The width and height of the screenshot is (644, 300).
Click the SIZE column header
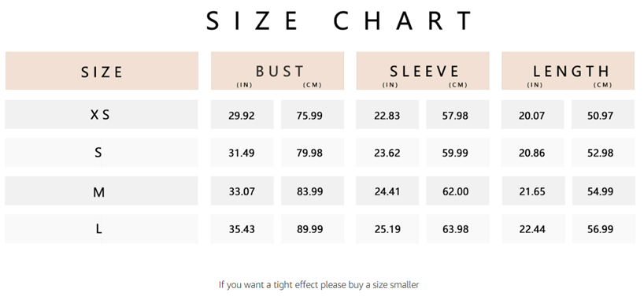click(x=102, y=71)
